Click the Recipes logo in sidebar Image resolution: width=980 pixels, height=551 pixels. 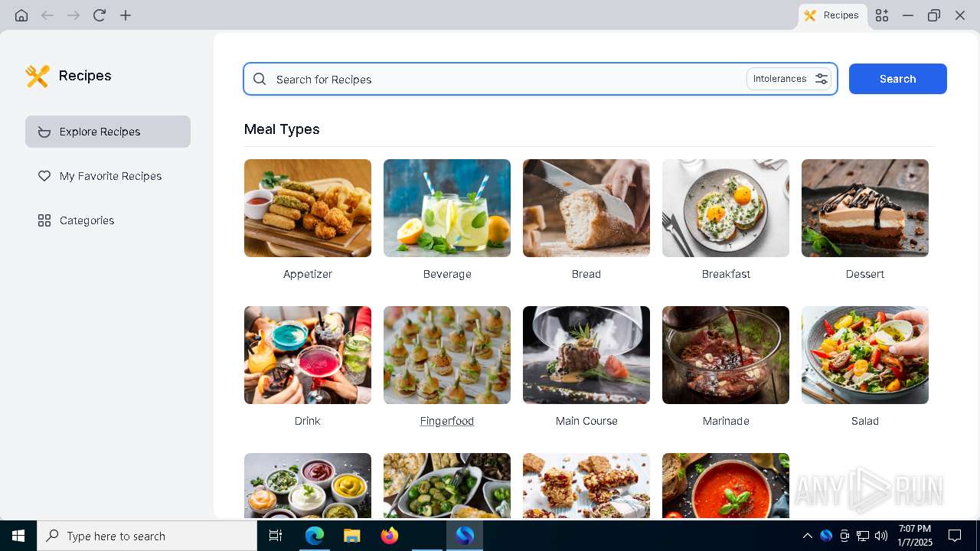[x=37, y=76]
